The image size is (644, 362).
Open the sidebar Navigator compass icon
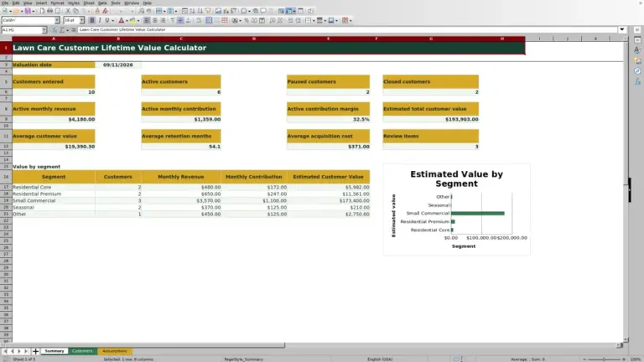click(637, 71)
